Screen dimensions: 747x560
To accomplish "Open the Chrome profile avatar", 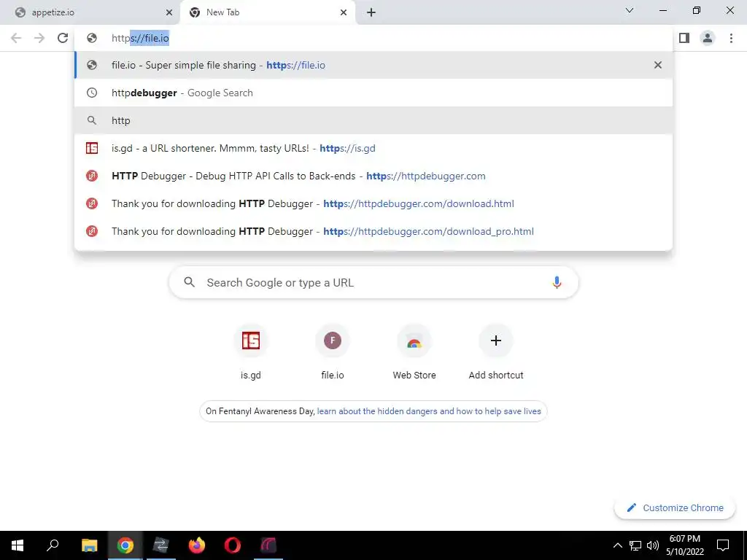I will pyautogui.click(x=708, y=38).
